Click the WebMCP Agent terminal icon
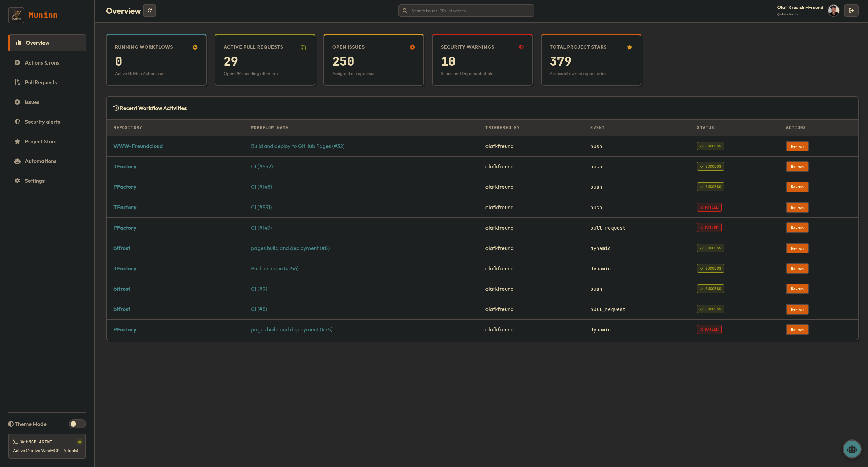 click(x=15, y=442)
